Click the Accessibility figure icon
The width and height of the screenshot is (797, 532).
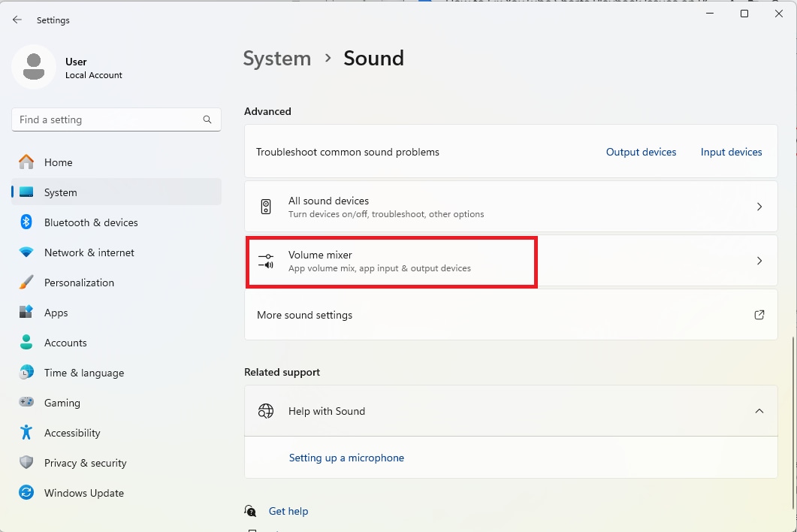[26, 432]
